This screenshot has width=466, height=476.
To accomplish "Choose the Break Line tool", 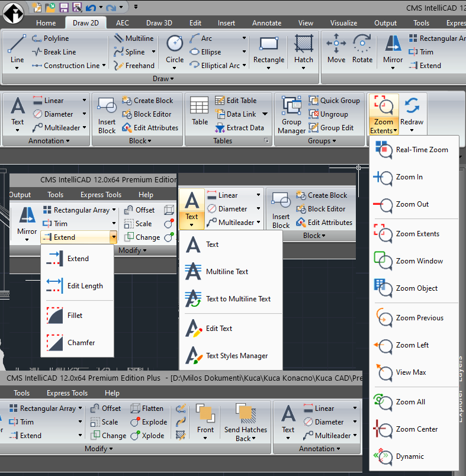I will (54, 52).
